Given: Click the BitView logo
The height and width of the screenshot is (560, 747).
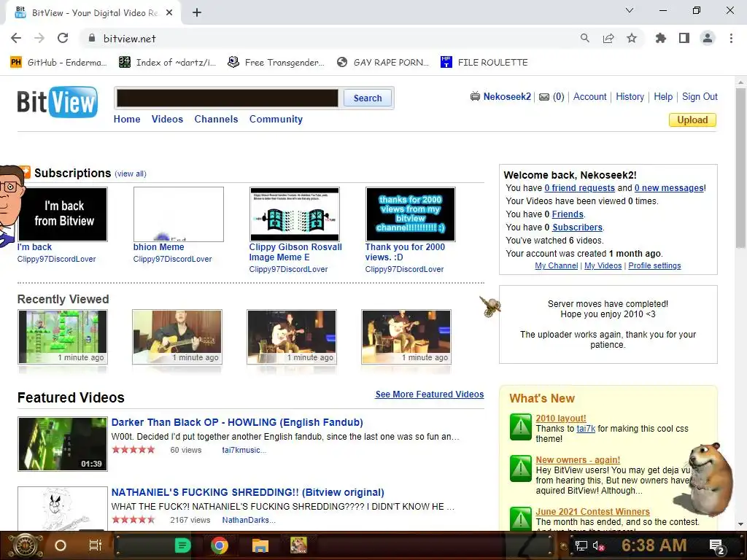Looking at the screenshot, I should click(x=58, y=101).
